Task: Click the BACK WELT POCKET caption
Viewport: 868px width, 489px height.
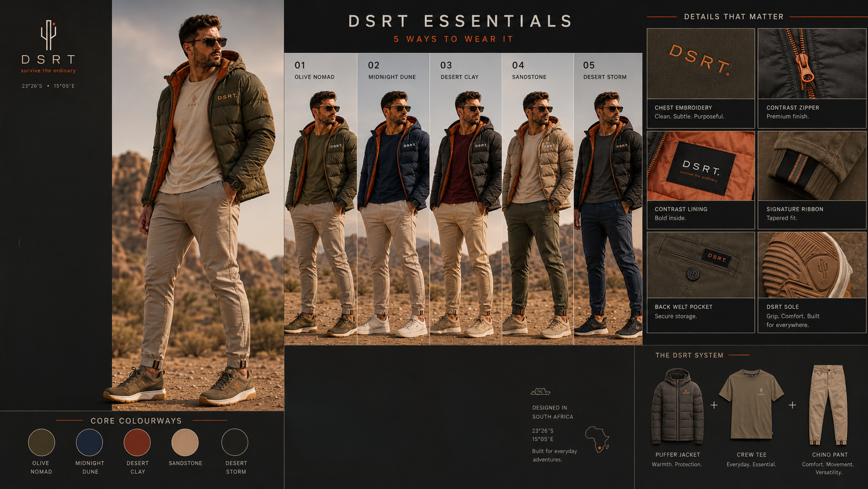Action: click(683, 307)
